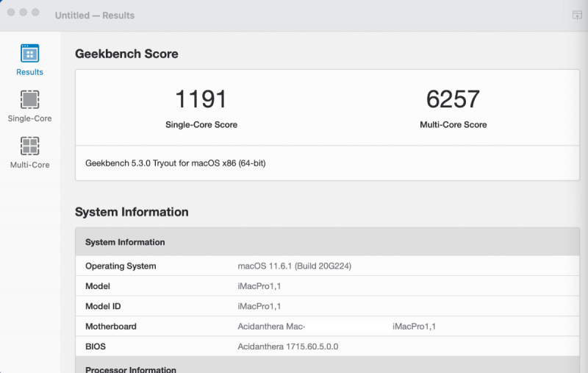Screen dimensions: 588x373
Task: Click the 'Results' label in sidebar
Action: tap(29, 72)
